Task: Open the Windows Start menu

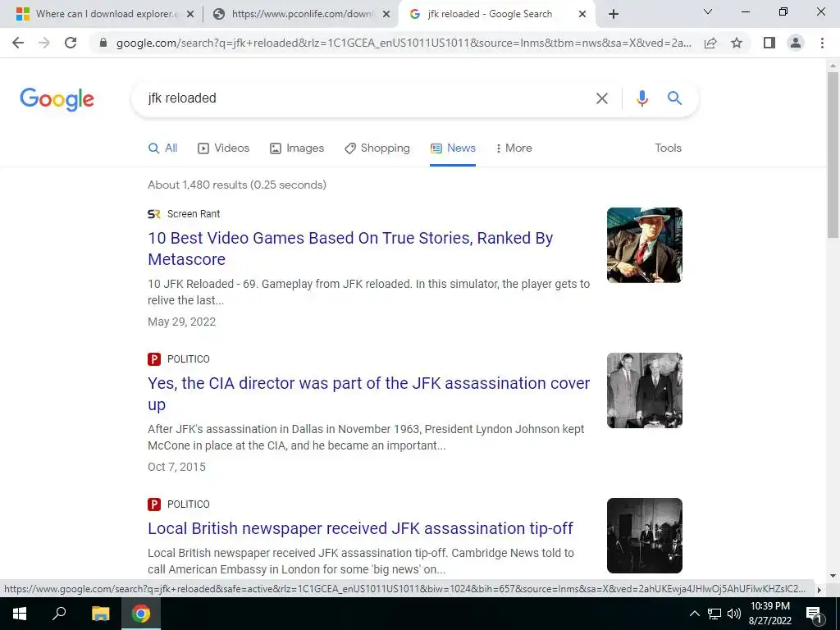Action: pyautogui.click(x=20, y=614)
